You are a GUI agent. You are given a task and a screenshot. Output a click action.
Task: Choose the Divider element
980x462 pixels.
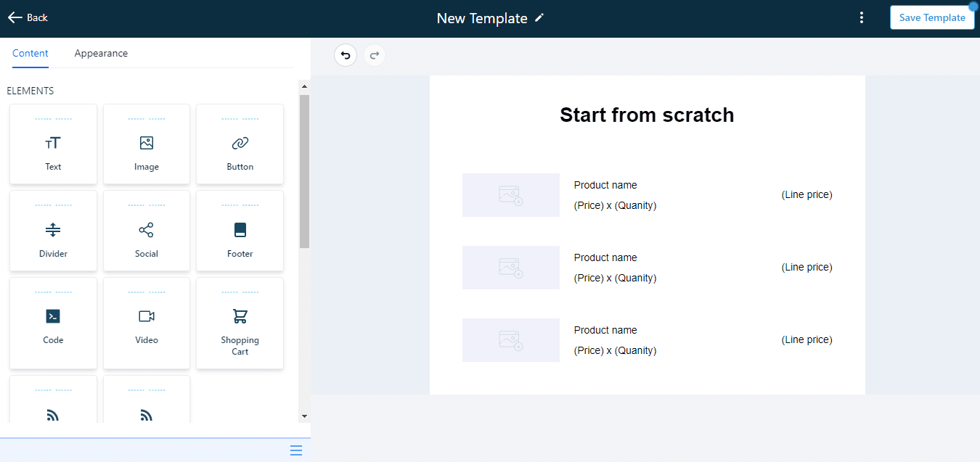point(53,231)
